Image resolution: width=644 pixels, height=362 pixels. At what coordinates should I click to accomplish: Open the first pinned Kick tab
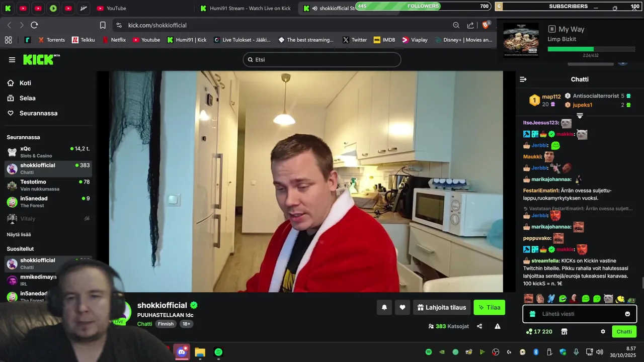(8, 8)
